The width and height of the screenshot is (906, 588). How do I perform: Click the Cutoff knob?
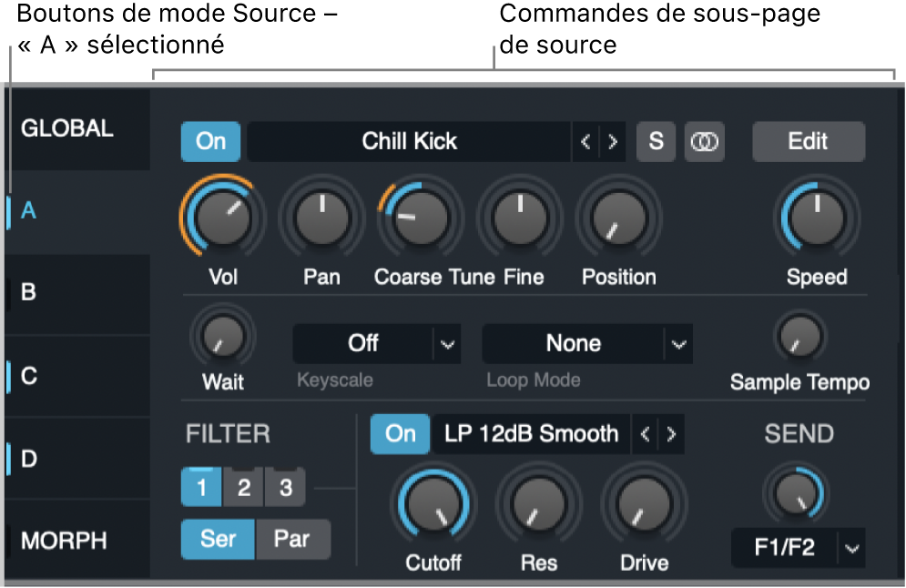[433, 504]
